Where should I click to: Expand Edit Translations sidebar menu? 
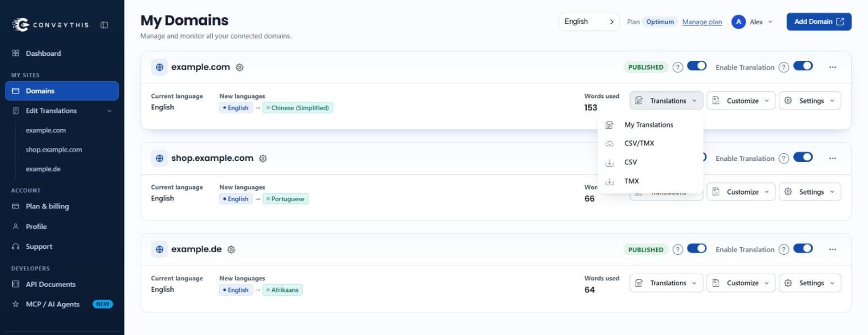coord(62,111)
